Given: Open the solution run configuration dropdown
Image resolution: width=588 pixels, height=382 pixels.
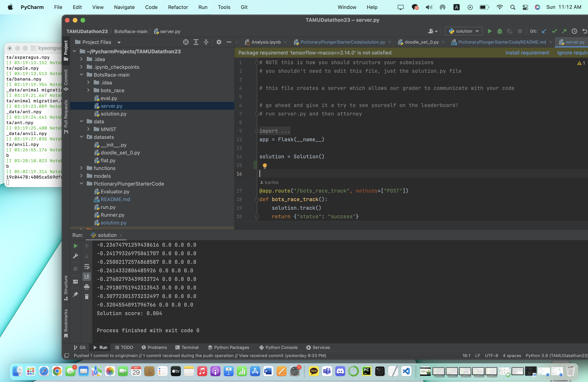Looking at the screenshot, I should [x=464, y=31].
